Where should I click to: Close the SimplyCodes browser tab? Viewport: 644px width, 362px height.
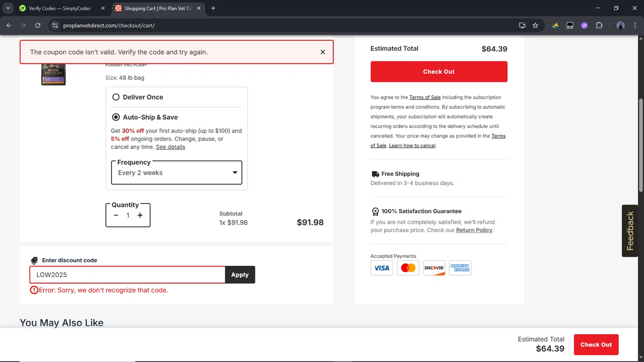(x=103, y=8)
